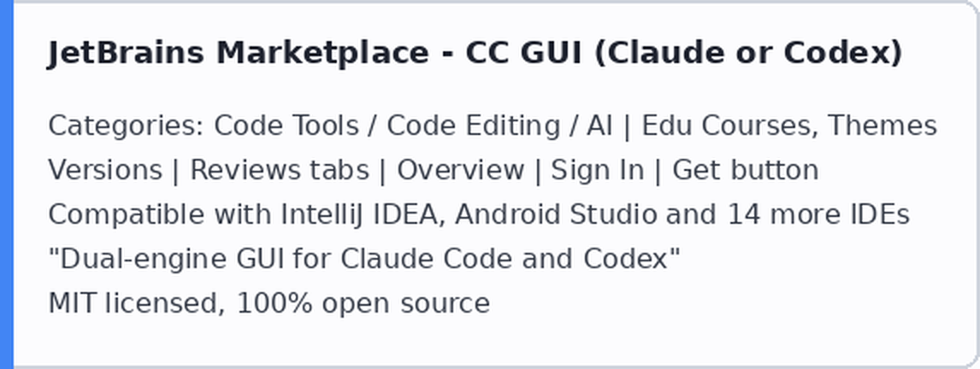Image resolution: width=980 pixels, height=369 pixels.
Task: Click the "Get button" text
Action: tap(745, 171)
